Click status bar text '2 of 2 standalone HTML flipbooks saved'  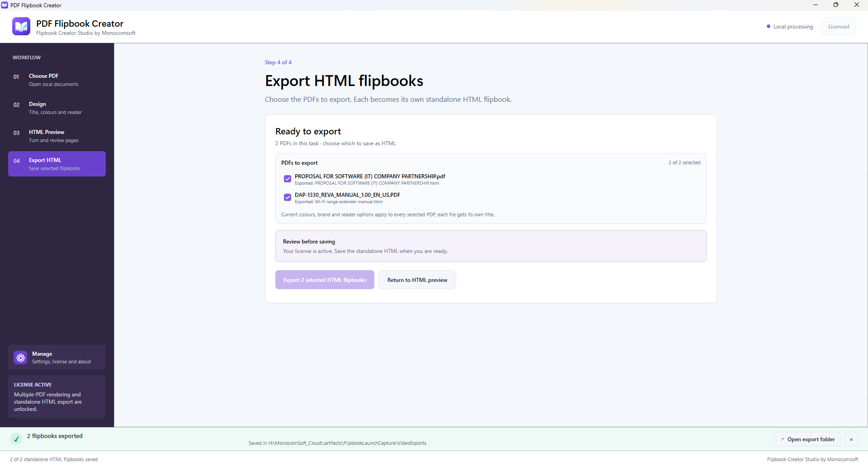tap(54, 459)
